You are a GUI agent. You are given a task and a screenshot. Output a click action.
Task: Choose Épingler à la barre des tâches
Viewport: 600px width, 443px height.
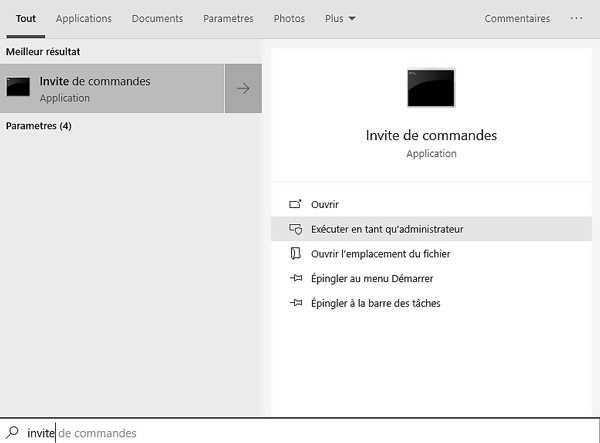pos(431,303)
